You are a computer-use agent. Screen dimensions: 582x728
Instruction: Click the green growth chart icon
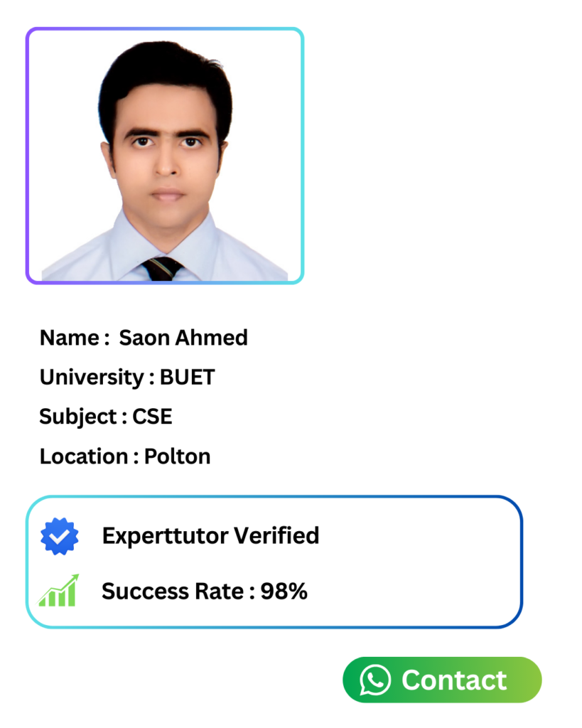[x=58, y=590]
